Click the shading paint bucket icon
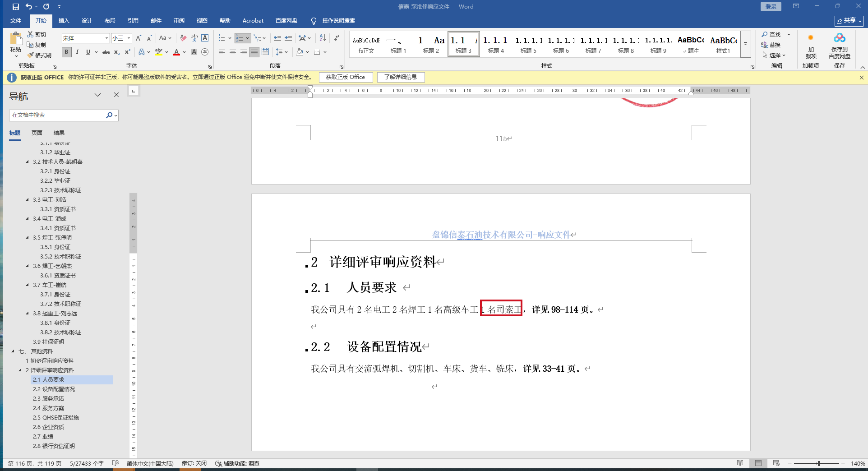Screen dimensions: 868x471 pyautogui.click(x=300, y=52)
